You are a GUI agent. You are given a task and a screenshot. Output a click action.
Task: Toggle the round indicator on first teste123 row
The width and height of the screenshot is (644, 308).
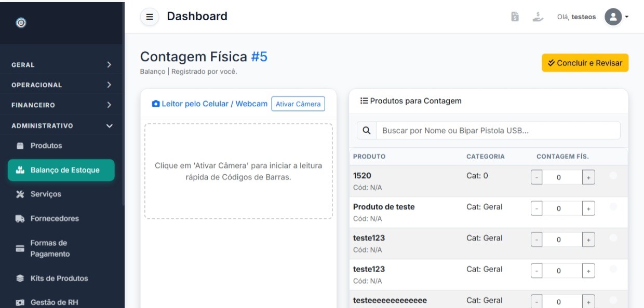pyautogui.click(x=613, y=238)
